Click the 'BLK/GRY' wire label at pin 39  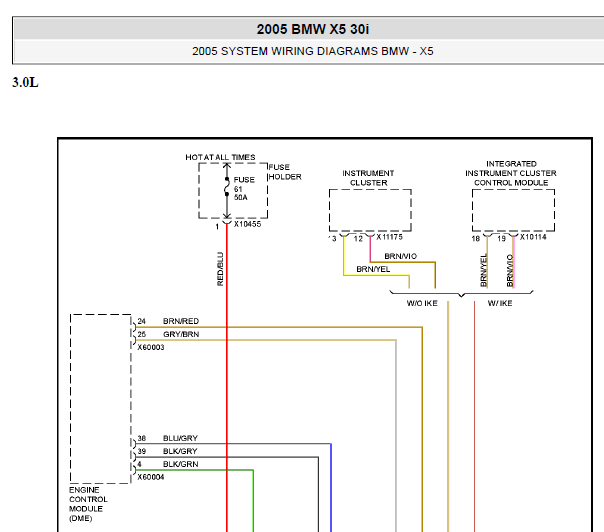point(180,451)
